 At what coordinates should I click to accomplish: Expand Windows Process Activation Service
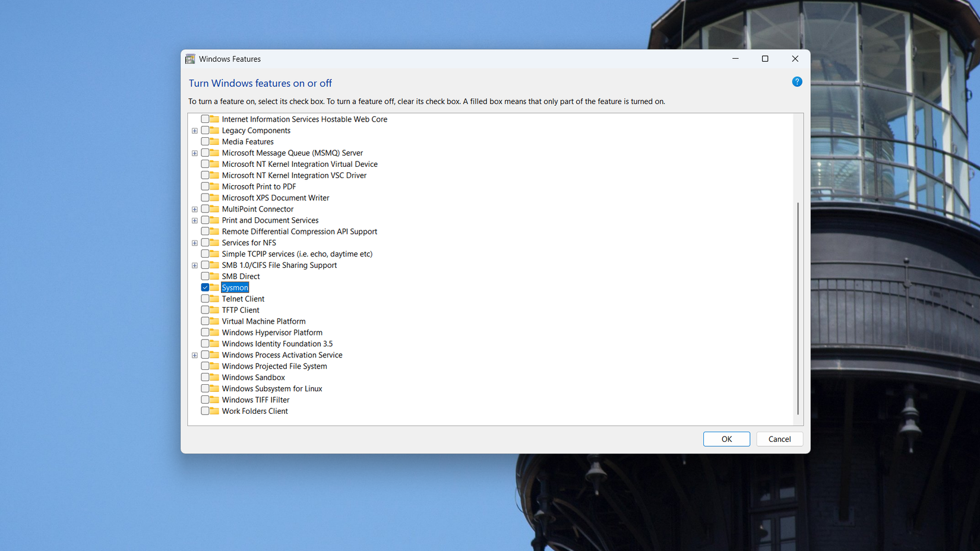[195, 354]
